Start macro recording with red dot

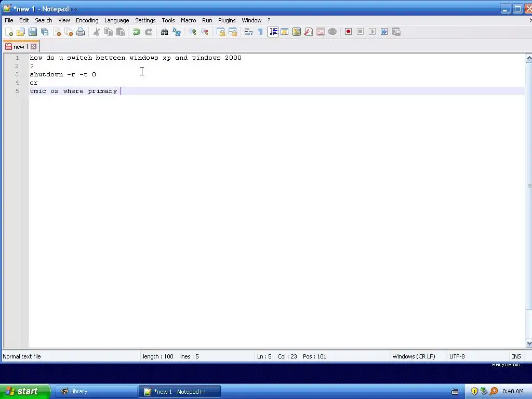click(x=348, y=32)
